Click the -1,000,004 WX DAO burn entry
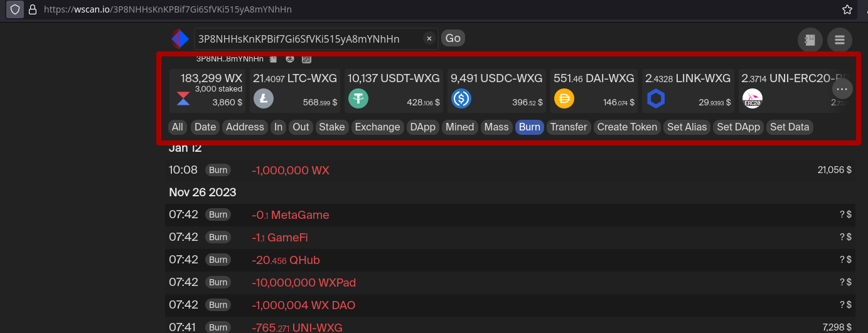The width and height of the screenshot is (868, 333). (x=304, y=305)
